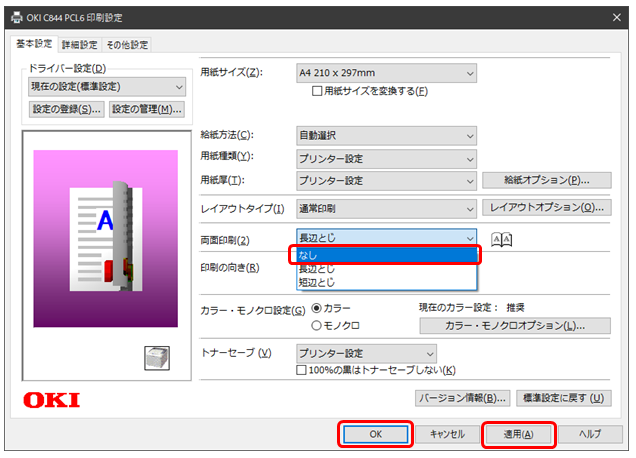Check 用紙サイズを変換する checkbox
The width and height of the screenshot is (636, 458).
coord(317,91)
